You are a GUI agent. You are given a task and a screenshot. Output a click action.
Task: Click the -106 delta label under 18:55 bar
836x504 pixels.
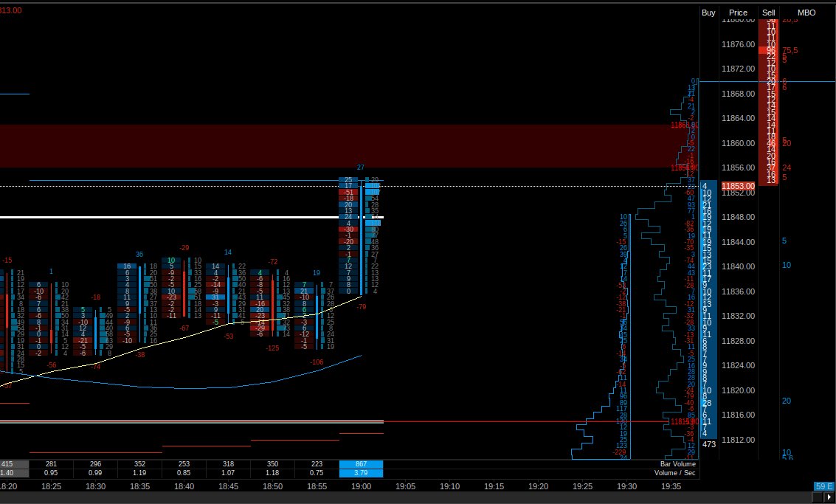point(317,362)
